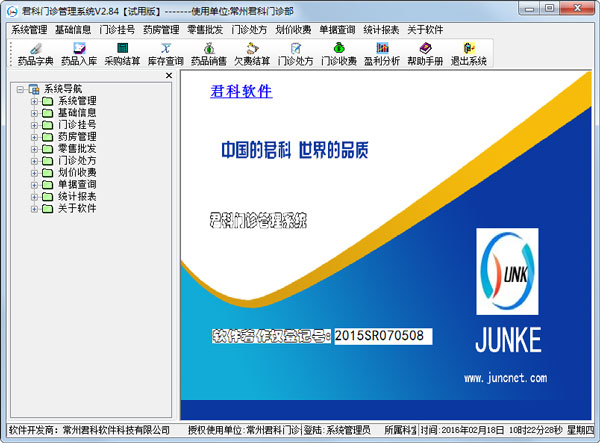Select the 药品销售 toolbar icon
This screenshot has height=443, width=600.
208,53
